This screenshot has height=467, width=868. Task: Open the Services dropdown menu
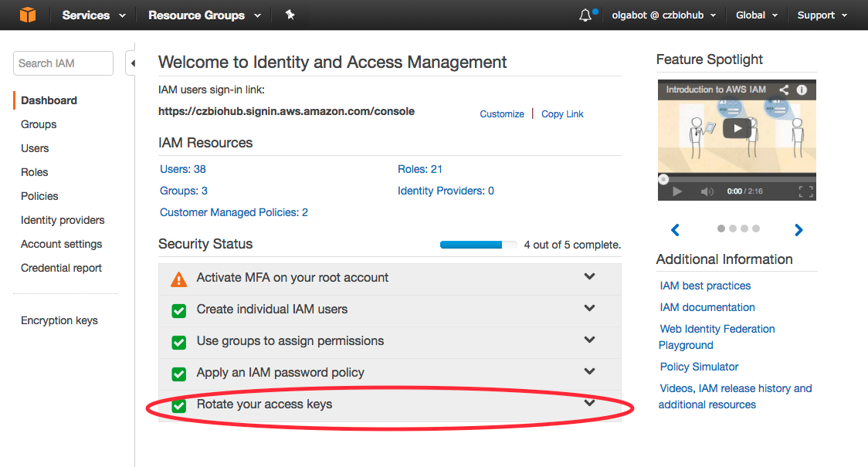click(x=93, y=15)
